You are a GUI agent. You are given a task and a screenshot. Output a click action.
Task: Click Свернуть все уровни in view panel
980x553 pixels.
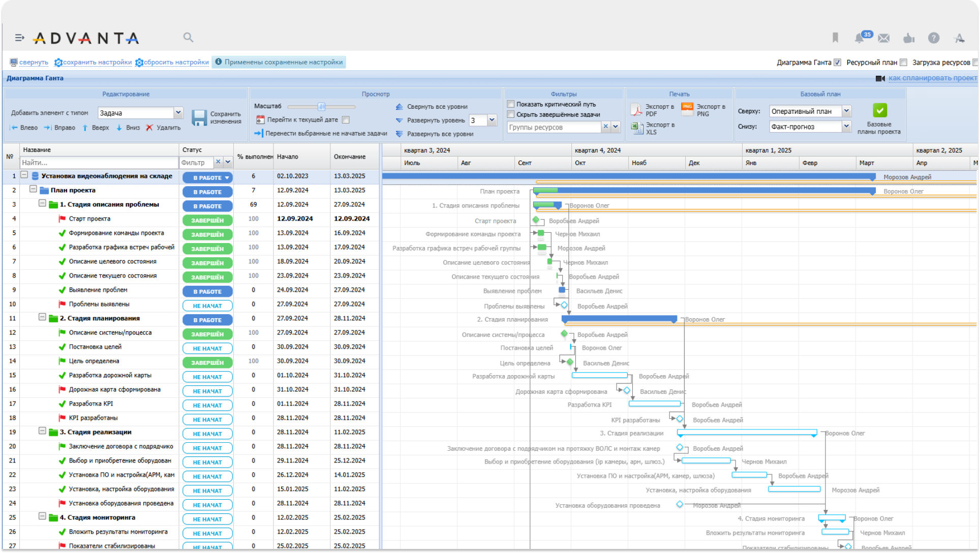tap(437, 107)
